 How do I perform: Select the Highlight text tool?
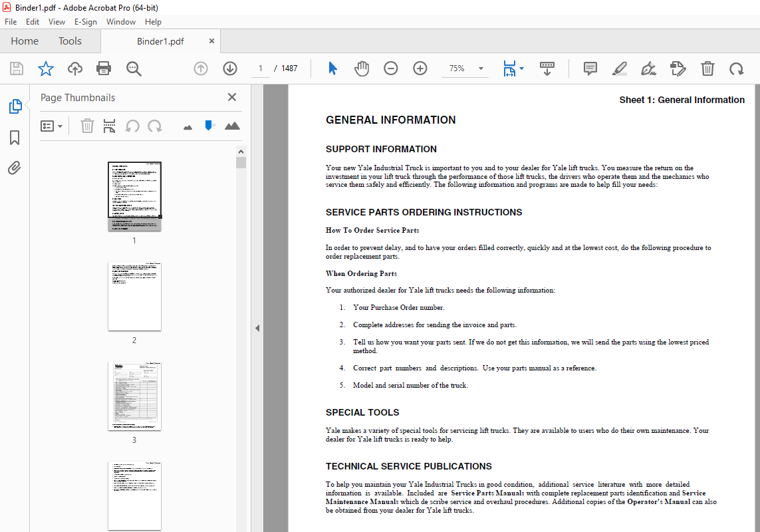pos(620,68)
